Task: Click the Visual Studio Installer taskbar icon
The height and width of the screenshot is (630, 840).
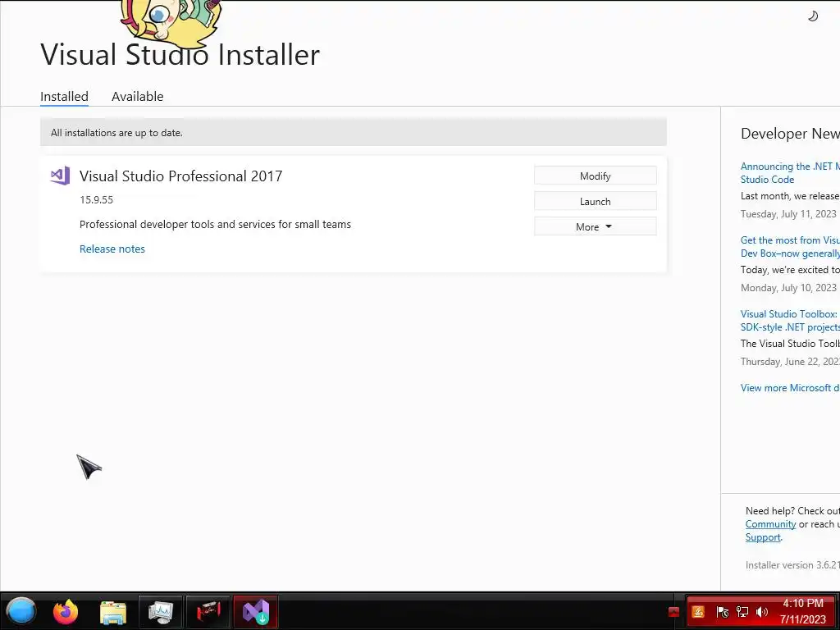Action: pos(256,611)
